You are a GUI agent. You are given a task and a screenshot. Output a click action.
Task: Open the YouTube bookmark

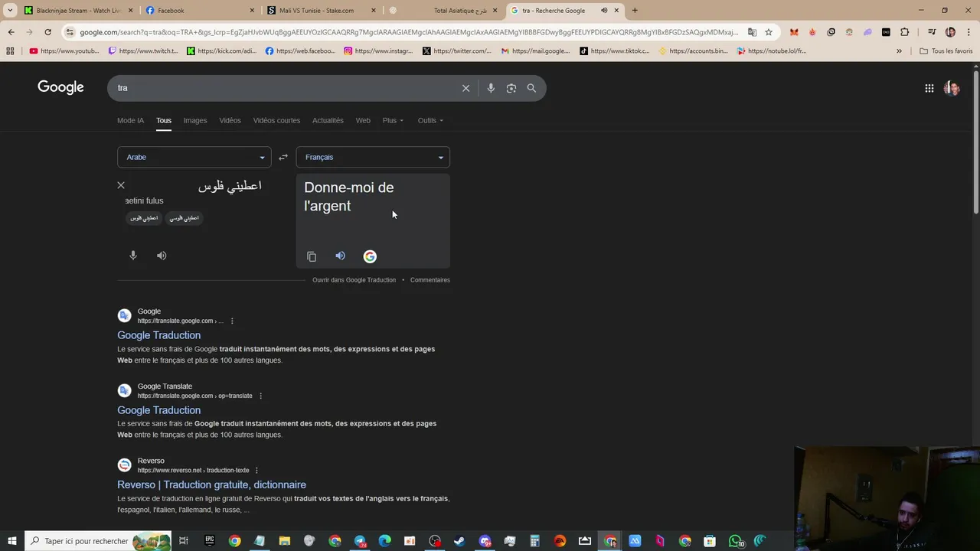(64, 51)
